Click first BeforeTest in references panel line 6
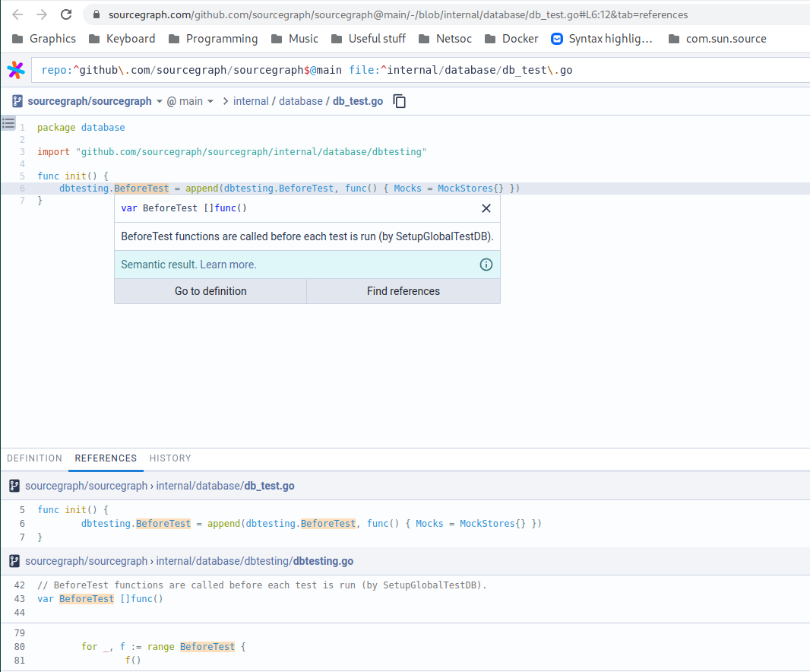Image resolution: width=810 pixels, height=672 pixels. click(x=163, y=524)
